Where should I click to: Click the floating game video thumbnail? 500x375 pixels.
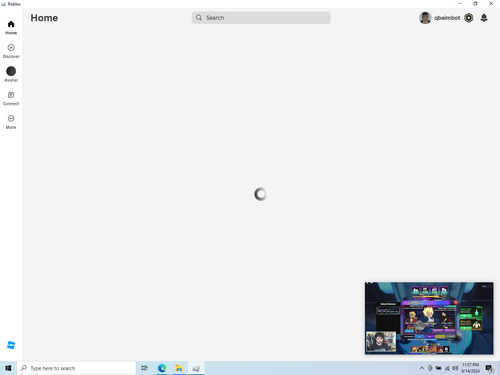pos(429,318)
